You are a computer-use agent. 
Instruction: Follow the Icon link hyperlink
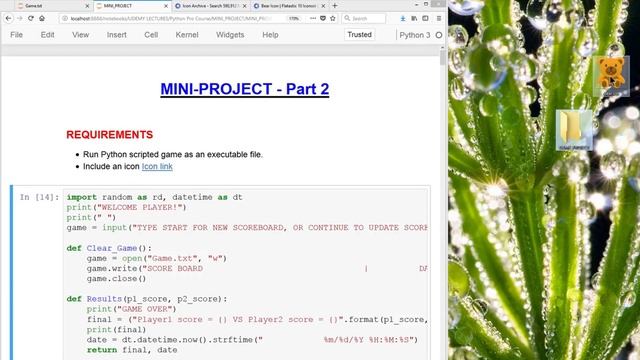(157, 167)
